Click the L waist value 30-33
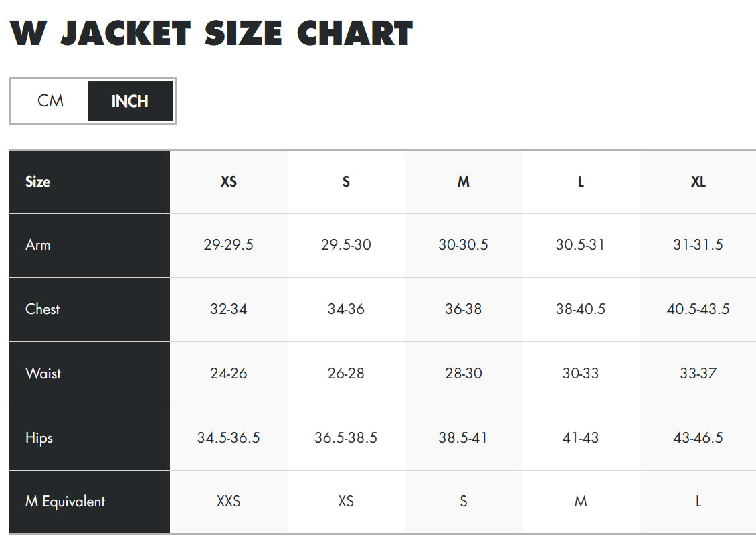The image size is (756, 537). [581, 374]
